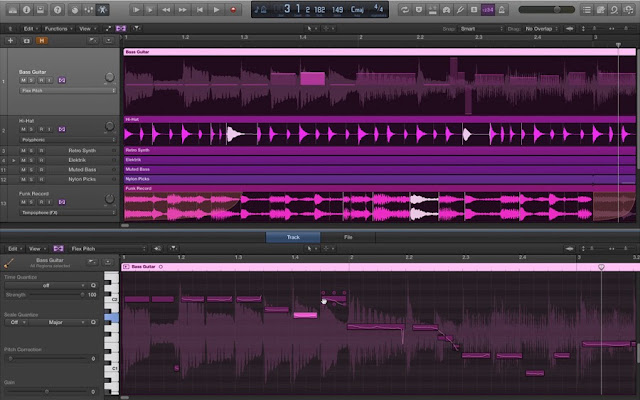The image size is (640, 400).
Task: Mute the Bass Guitar track
Action: 23,80
